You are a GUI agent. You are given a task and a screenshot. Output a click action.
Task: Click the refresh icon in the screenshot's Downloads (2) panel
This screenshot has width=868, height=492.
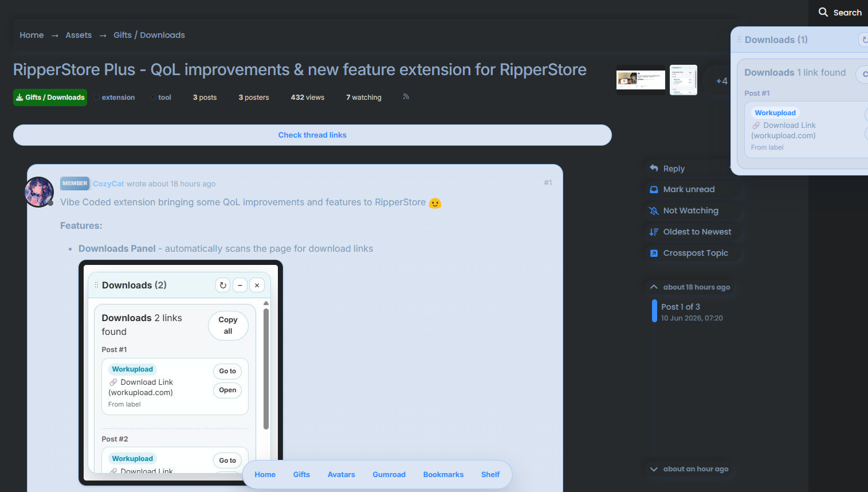click(x=223, y=285)
